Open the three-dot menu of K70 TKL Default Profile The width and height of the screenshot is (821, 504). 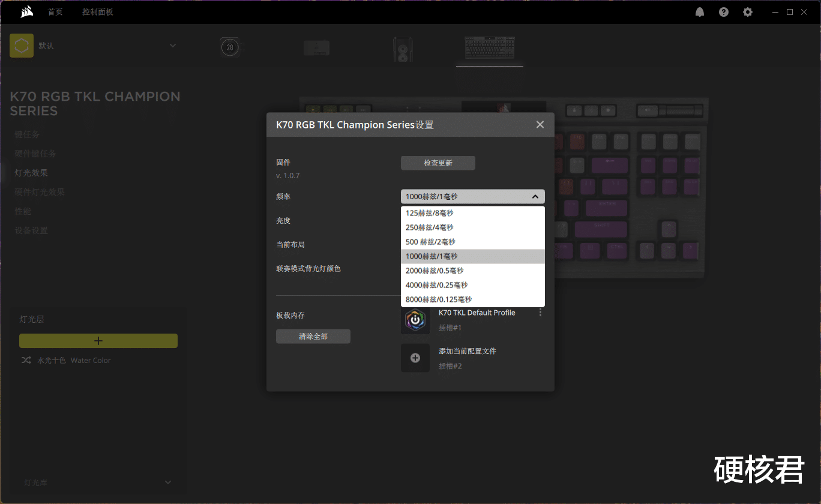pos(539,311)
